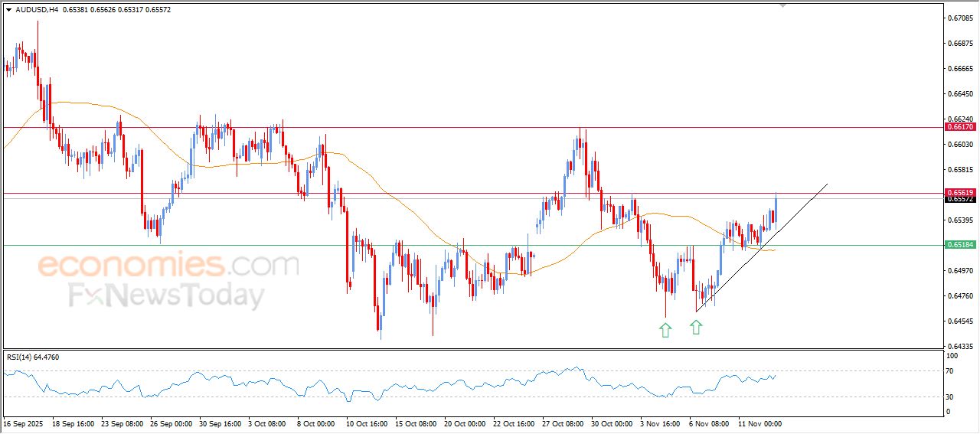Click the second green up arrow marker

(695, 328)
